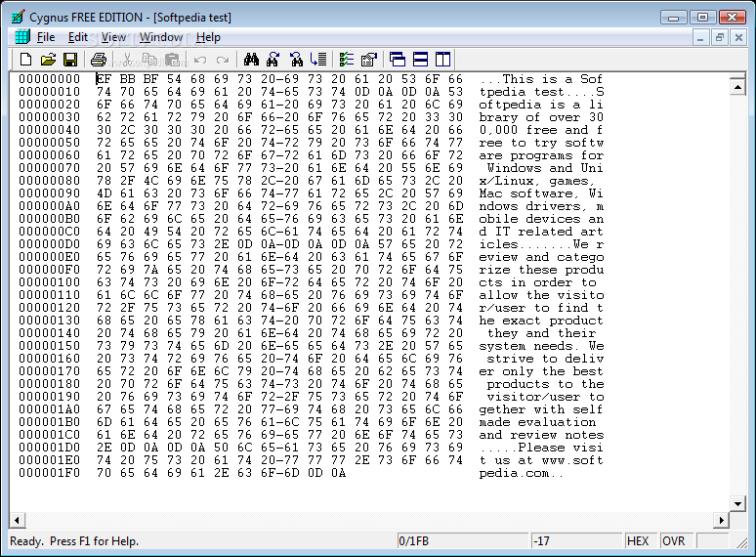Open the Help menu
Viewport: 756px width, 557px height.
[x=208, y=37]
